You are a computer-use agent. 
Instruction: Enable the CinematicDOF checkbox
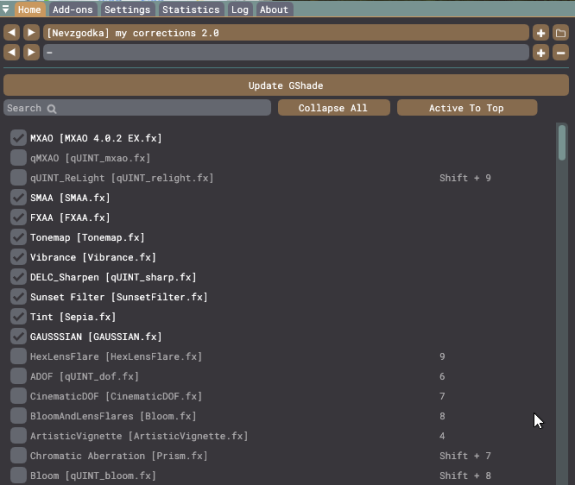18,396
